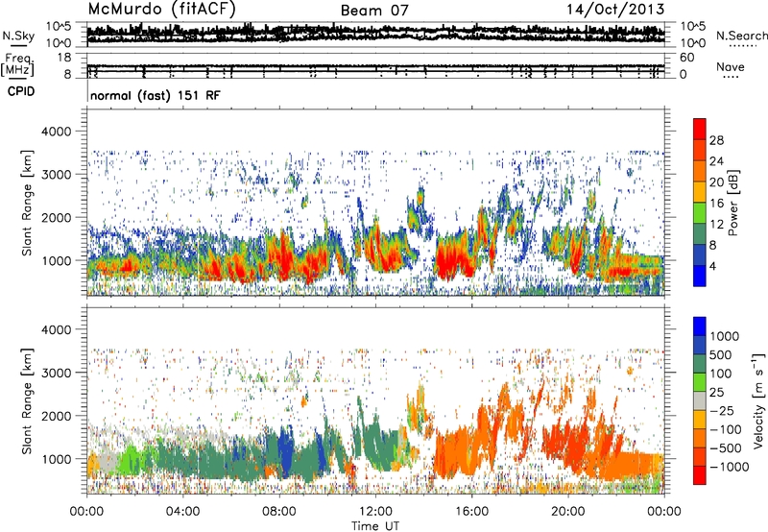Click 'Slant Range [km]' label of velocity panel
Viewport: 768px width, 532px height.
(27, 400)
